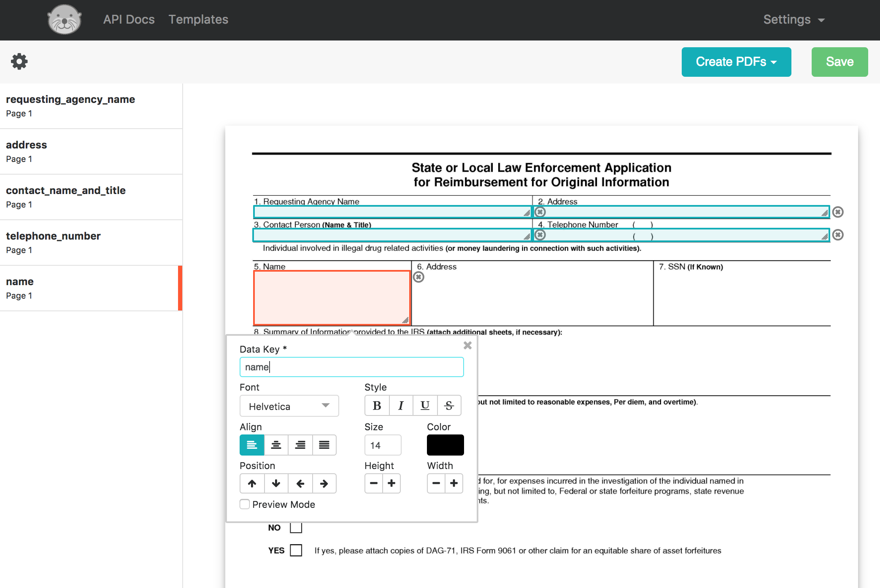Image resolution: width=880 pixels, height=588 pixels.
Task: Apply strikethrough text style
Action: click(x=449, y=406)
